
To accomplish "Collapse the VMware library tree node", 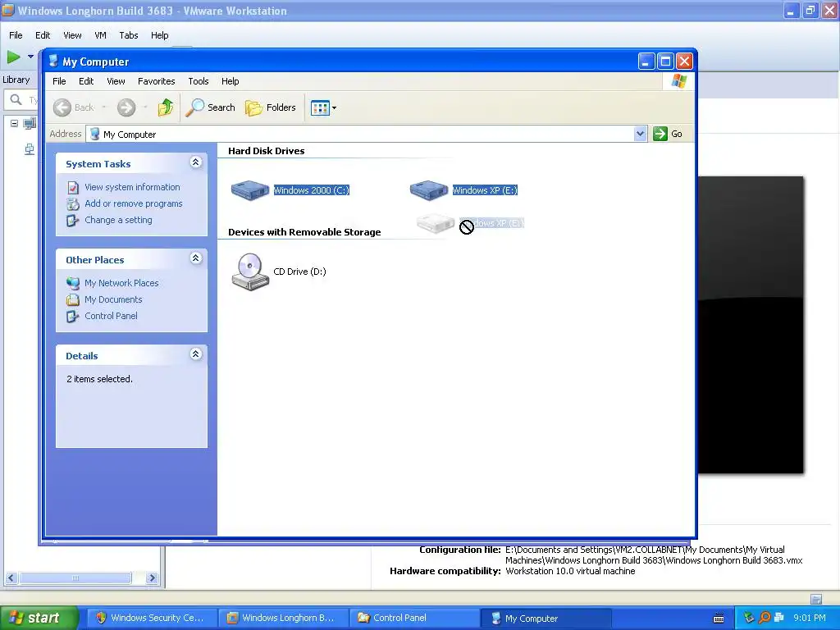I will (x=15, y=123).
